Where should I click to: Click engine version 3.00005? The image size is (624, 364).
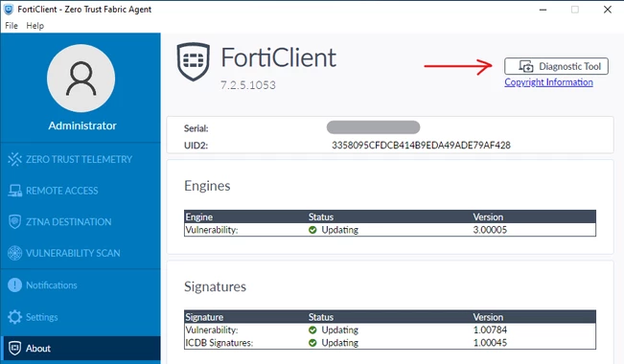[490, 230]
